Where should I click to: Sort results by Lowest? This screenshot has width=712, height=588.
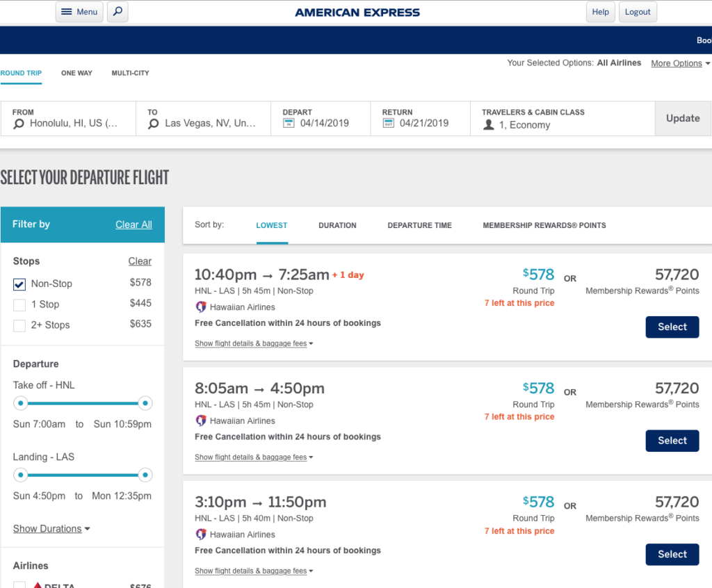[x=272, y=226]
